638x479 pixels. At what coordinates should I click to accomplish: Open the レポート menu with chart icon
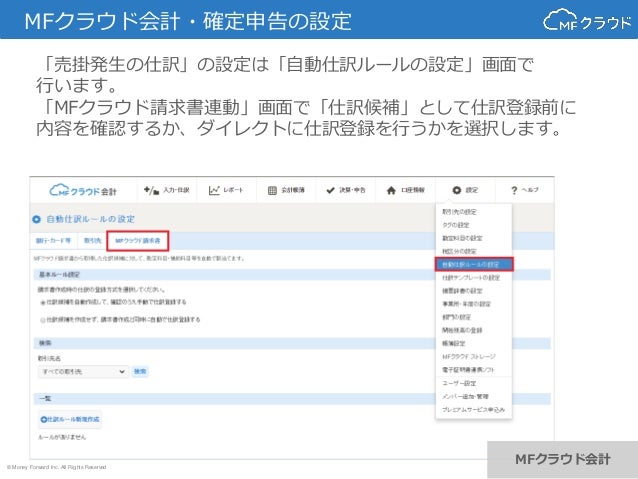point(226,190)
